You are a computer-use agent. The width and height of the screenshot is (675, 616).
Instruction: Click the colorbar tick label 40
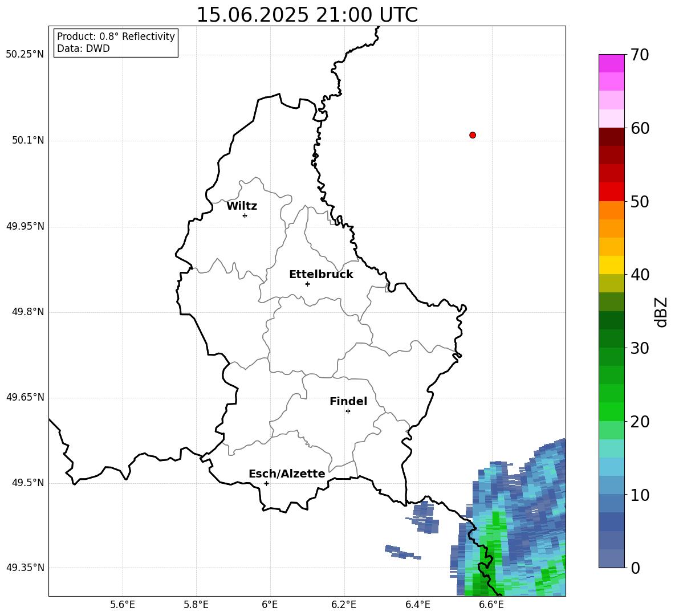[x=640, y=275]
